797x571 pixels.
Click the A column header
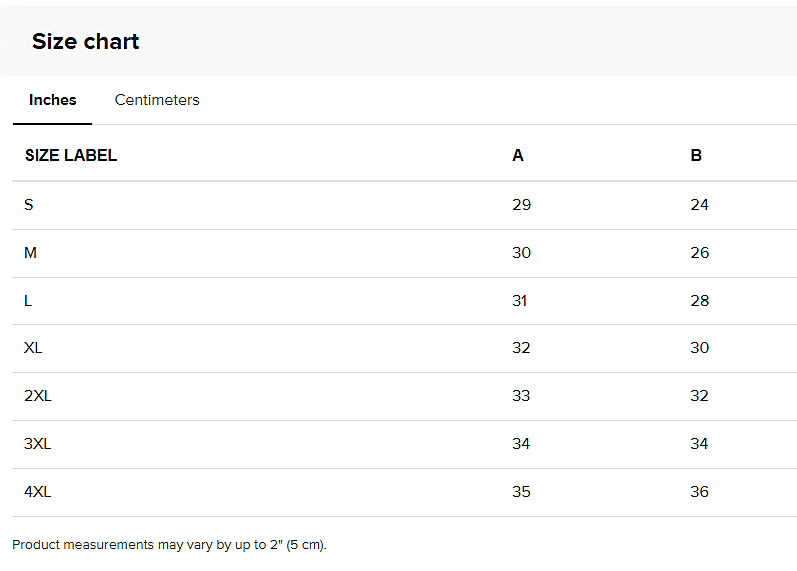[517, 155]
